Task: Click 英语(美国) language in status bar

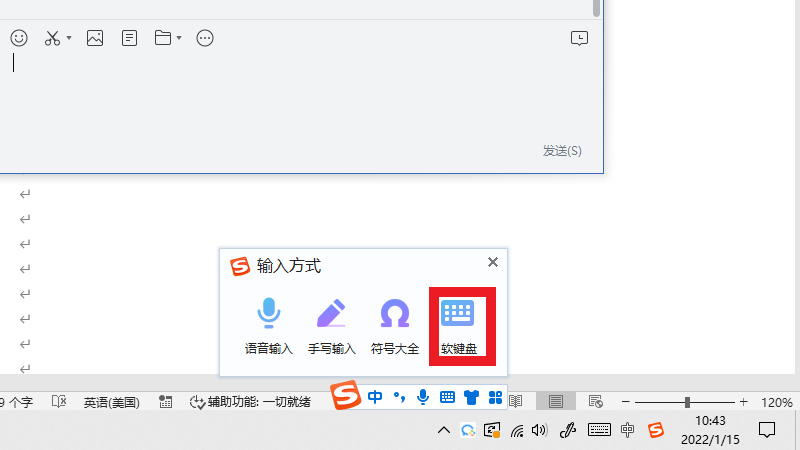Action: [112, 402]
